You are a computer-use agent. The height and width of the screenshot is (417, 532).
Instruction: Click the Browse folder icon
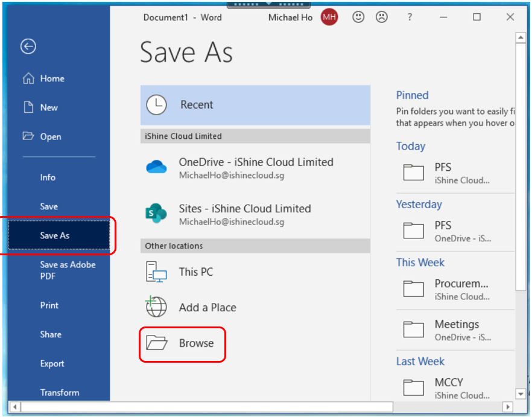156,343
